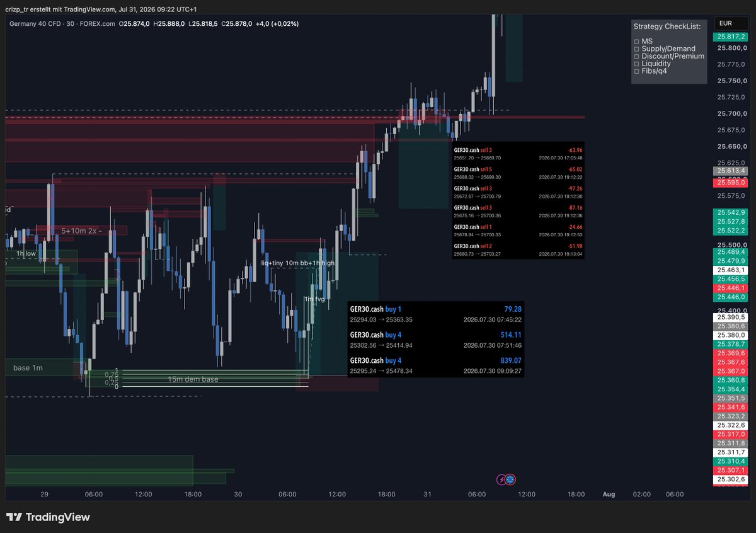Click the buy 4 trade with 514.11 profit
The height and width of the screenshot is (533, 756).
[435, 340]
